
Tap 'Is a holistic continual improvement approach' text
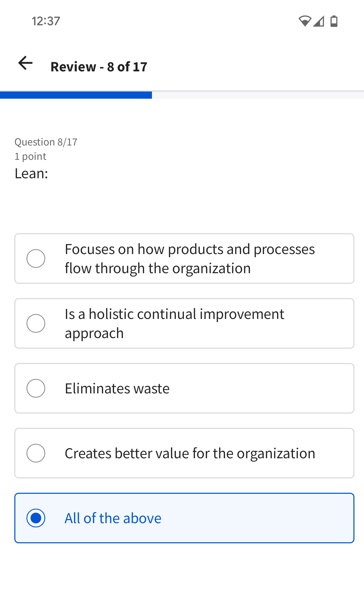pos(174,323)
